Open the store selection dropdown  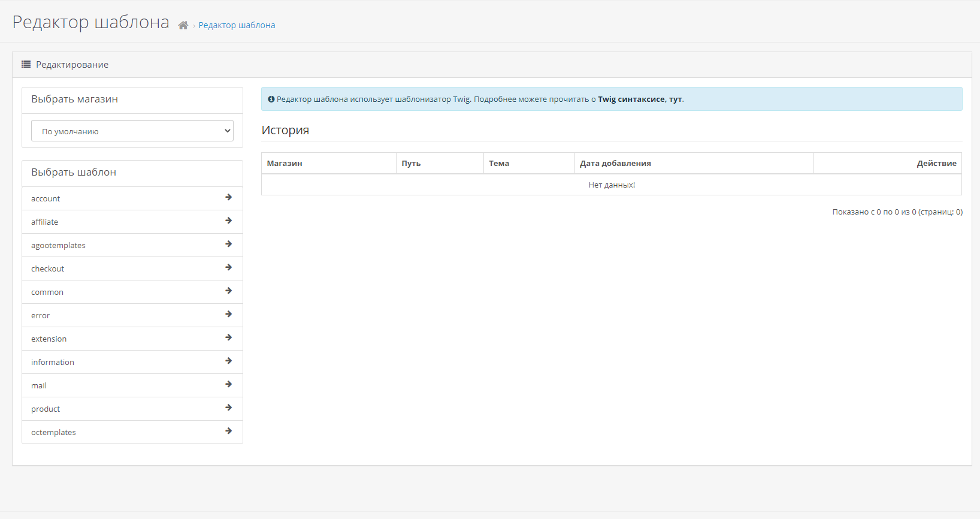(x=132, y=131)
